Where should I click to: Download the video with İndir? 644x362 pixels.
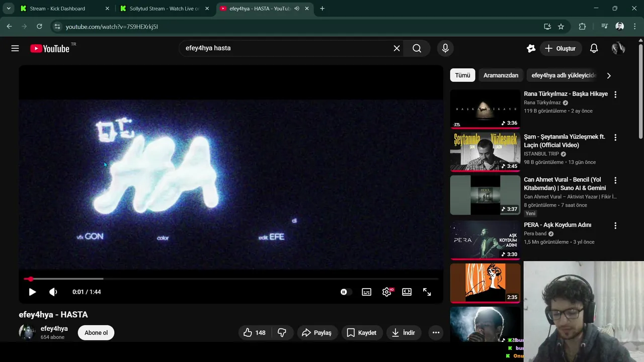click(404, 332)
